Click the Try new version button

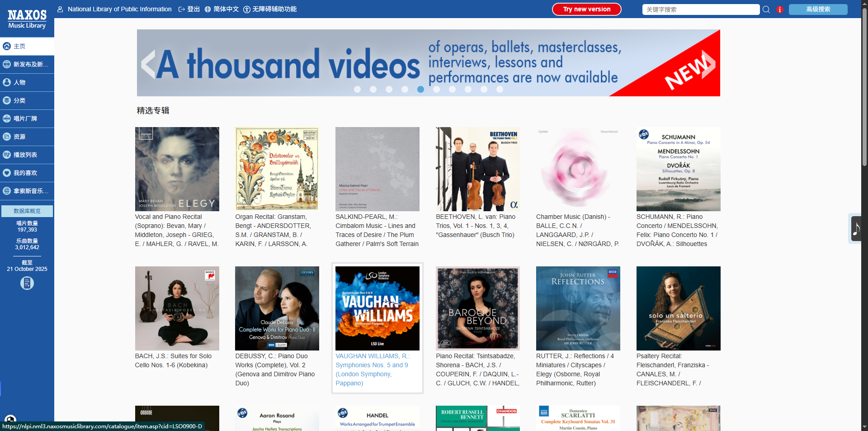586,9
